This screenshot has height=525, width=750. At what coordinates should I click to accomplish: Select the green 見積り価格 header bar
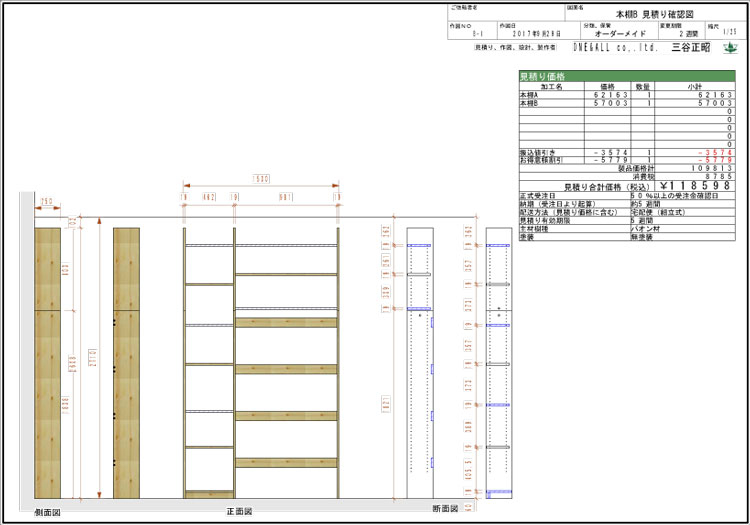[627, 77]
